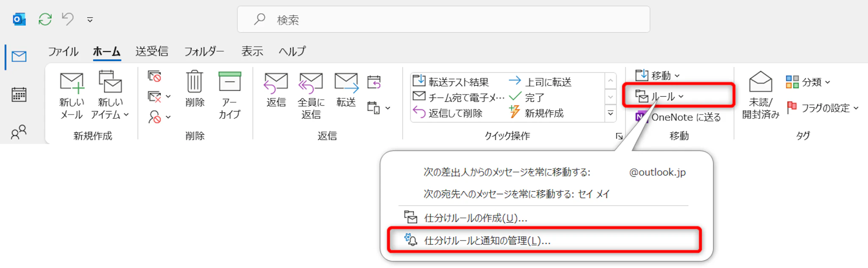Expand the Clean Up dropdown arrow
The height and width of the screenshot is (268, 868).
coord(168,97)
